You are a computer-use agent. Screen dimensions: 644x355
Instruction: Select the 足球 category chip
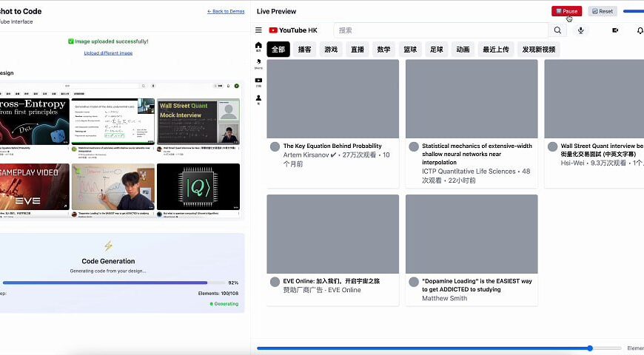click(x=436, y=50)
